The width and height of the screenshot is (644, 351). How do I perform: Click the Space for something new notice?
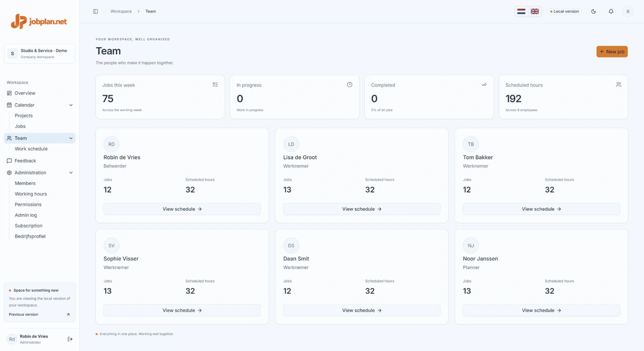coord(40,302)
